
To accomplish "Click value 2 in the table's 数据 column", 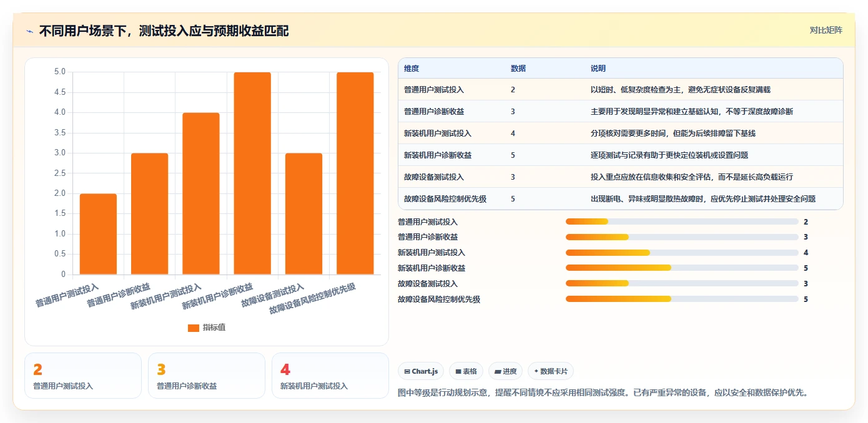I will (513, 90).
